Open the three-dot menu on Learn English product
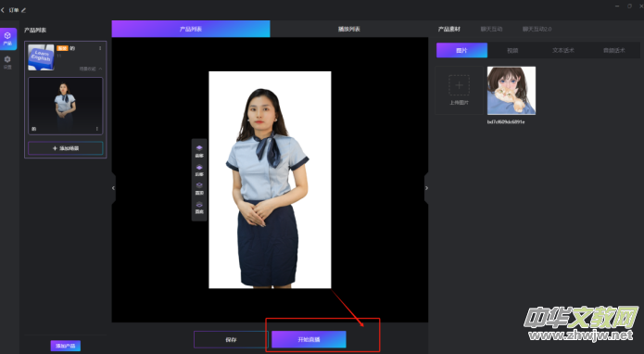The width and height of the screenshot is (644, 354). pyautogui.click(x=100, y=48)
